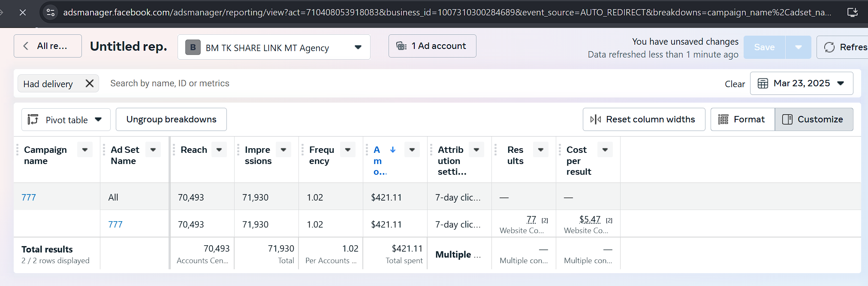868x286 pixels.
Task: Click the browser site info icon
Action: 51,12
